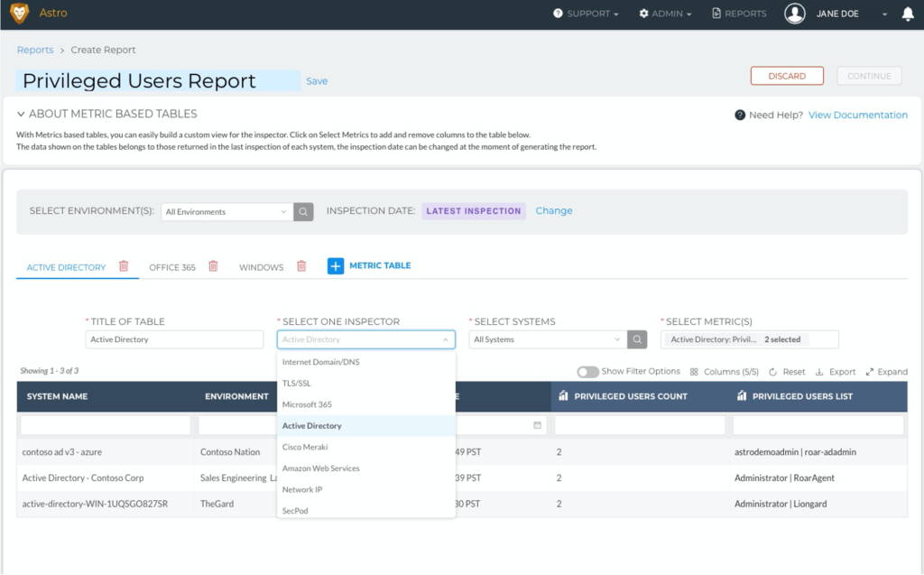Open the notifications bell
This screenshot has width=924, height=575.
click(x=908, y=14)
